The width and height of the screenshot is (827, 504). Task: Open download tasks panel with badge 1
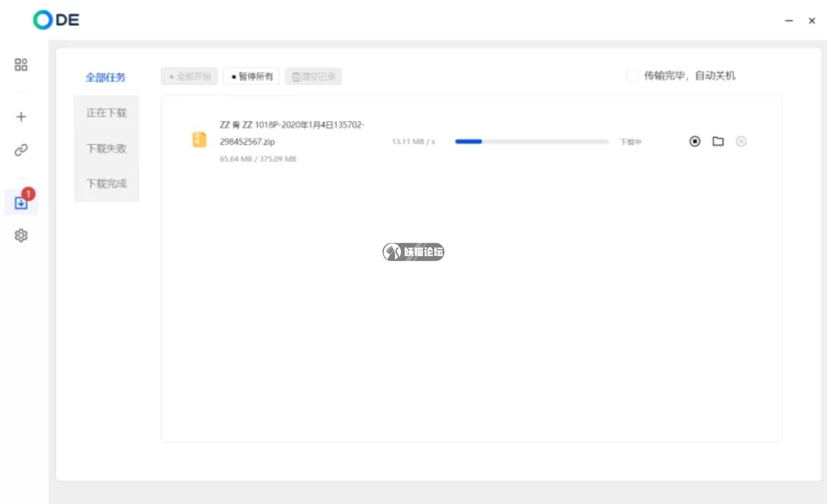[21, 203]
